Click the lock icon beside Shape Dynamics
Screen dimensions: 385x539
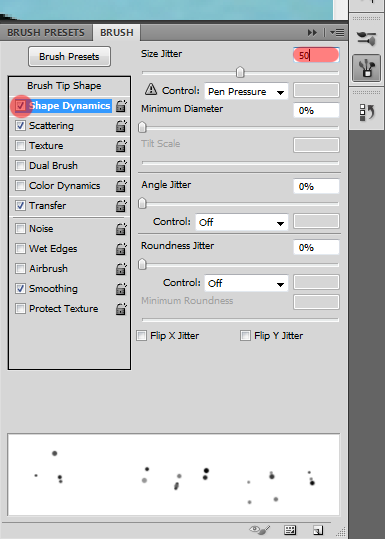[121, 106]
